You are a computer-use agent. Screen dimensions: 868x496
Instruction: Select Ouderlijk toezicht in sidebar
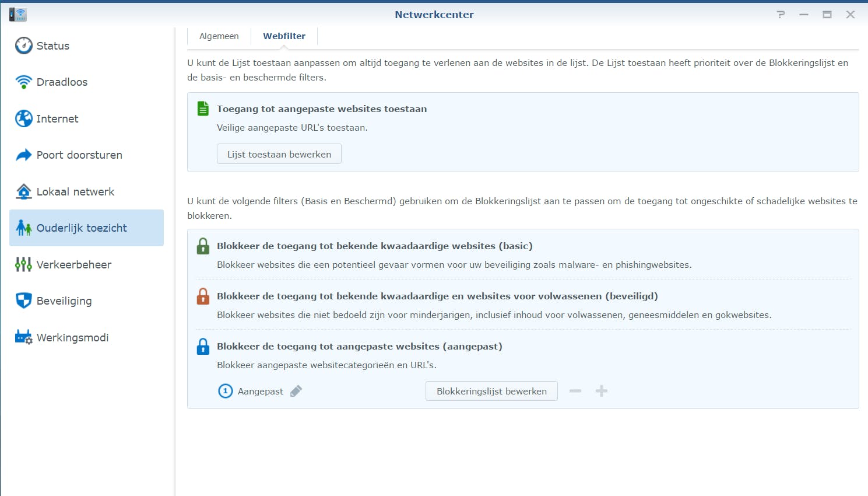(86, 228)
